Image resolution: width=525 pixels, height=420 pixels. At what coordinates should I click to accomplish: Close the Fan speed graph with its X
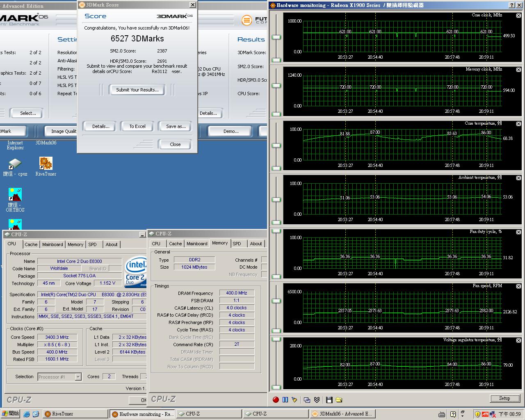tap(518, 286)
